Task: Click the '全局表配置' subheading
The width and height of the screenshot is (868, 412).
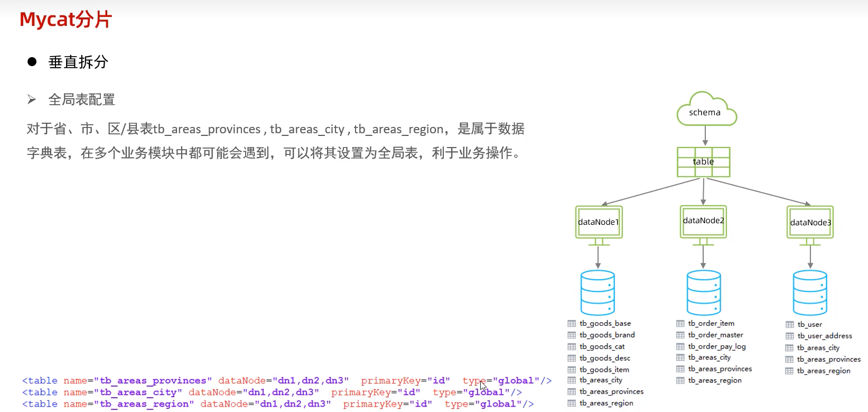Action: coord(82,99)
